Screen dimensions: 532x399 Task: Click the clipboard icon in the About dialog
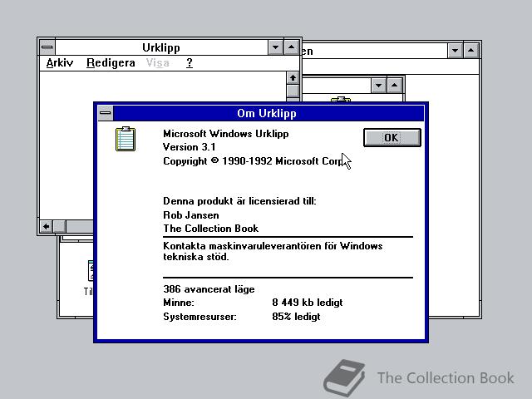coord(126,139)
